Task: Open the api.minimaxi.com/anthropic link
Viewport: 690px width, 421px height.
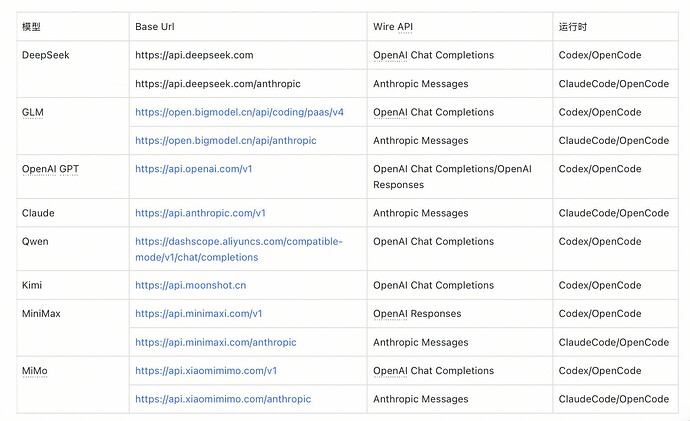Action: click(x=216, y=342)
